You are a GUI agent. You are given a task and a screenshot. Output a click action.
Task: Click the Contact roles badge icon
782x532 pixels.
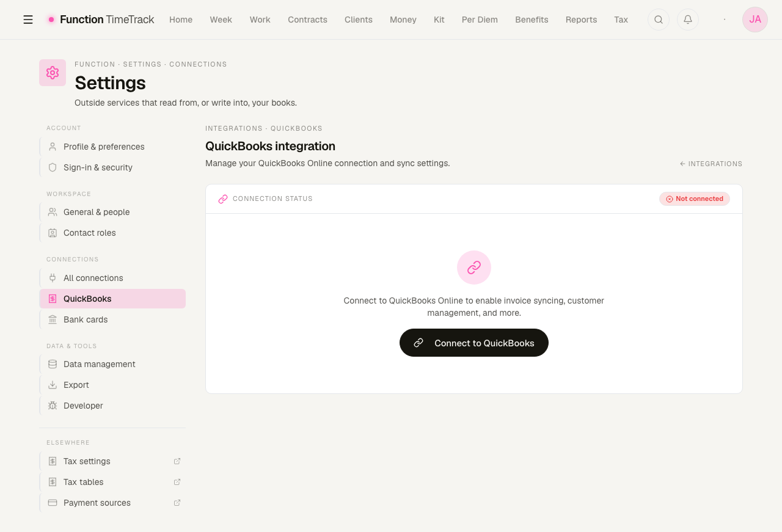tap(53, 233)
